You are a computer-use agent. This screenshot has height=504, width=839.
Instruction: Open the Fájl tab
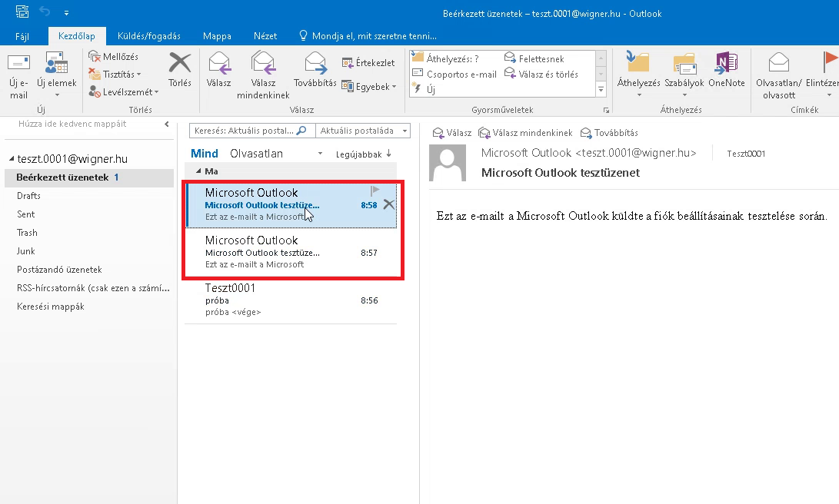click(22, 36)
